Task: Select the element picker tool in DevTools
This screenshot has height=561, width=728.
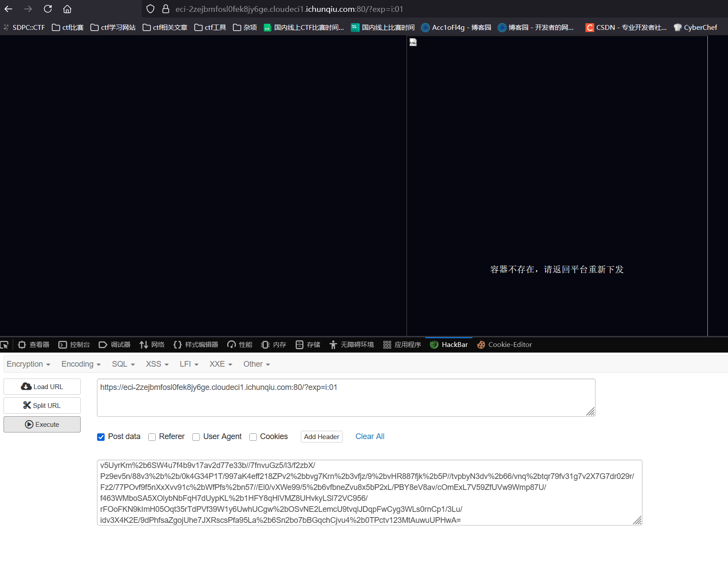Action: point(5,345)
